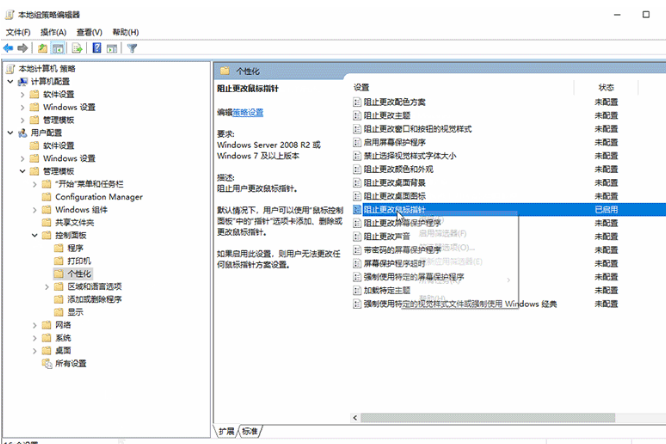
Task: Open the 操作(A) menu
Action: 54,32
